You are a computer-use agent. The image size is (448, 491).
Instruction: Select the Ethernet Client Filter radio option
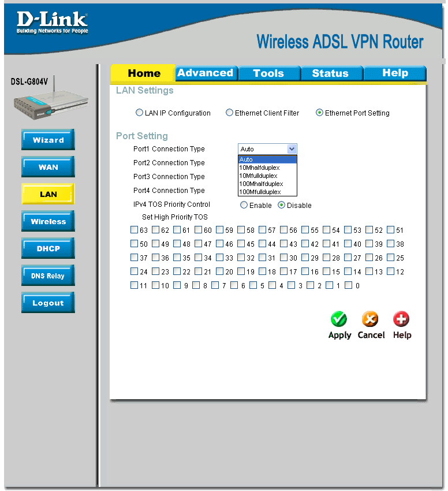(229, 113)
